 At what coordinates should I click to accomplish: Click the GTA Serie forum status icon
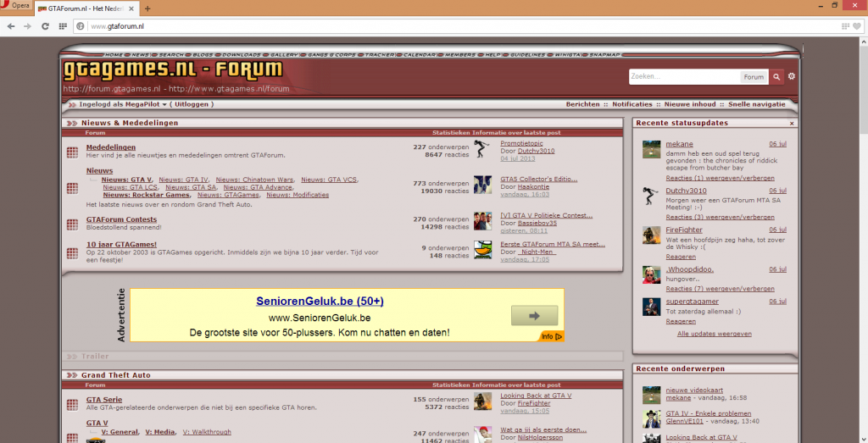pyautogui.click(x=73, y=404)
